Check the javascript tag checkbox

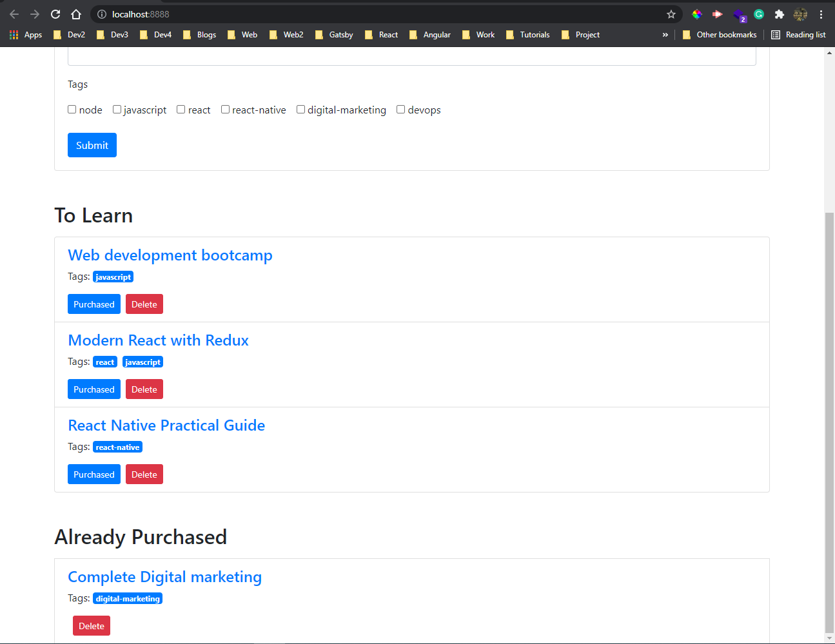[117, 110]
